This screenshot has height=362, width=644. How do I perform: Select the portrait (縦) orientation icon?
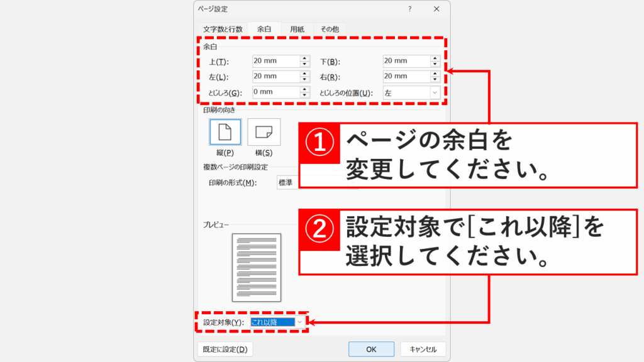(x=225, y=132)
